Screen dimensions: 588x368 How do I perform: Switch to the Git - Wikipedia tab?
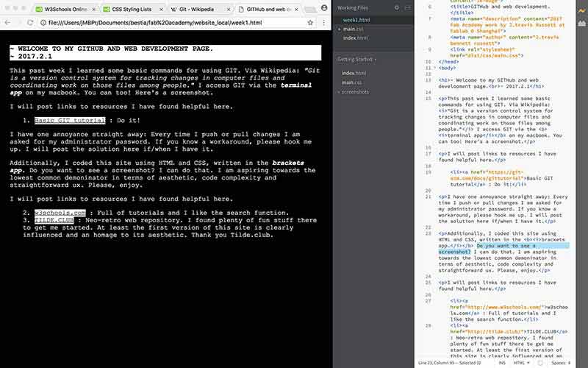click(x=200, y=10)
